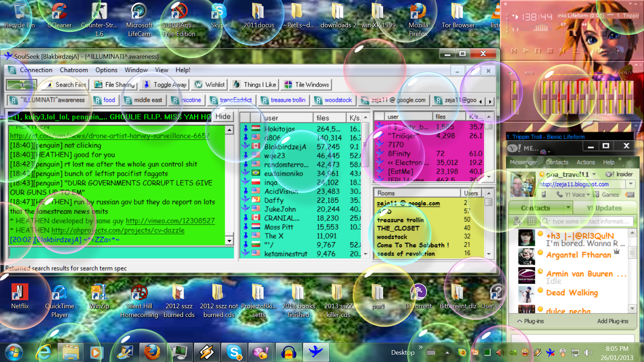Open Things I Like in SoulSeek

[x=254, y=84]
